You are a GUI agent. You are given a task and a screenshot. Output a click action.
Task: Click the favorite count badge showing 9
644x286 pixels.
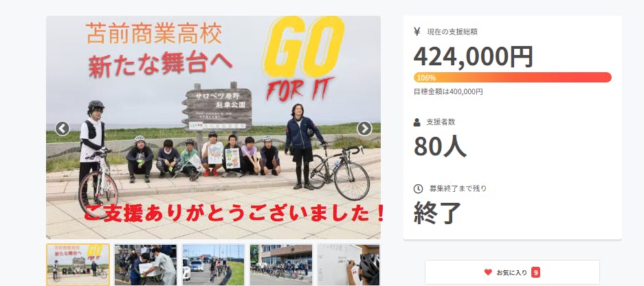(x=535, y=272)
